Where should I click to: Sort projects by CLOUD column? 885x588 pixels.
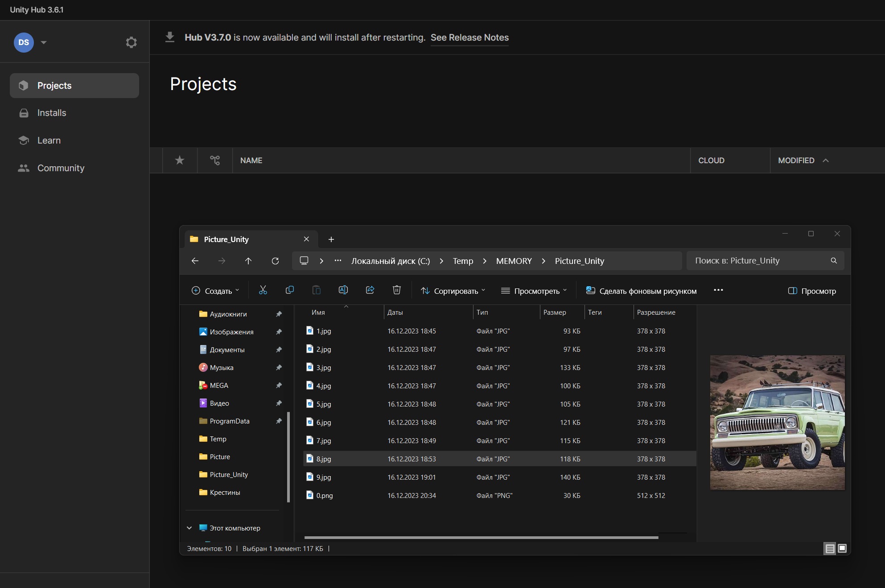(x=711, y=160)
